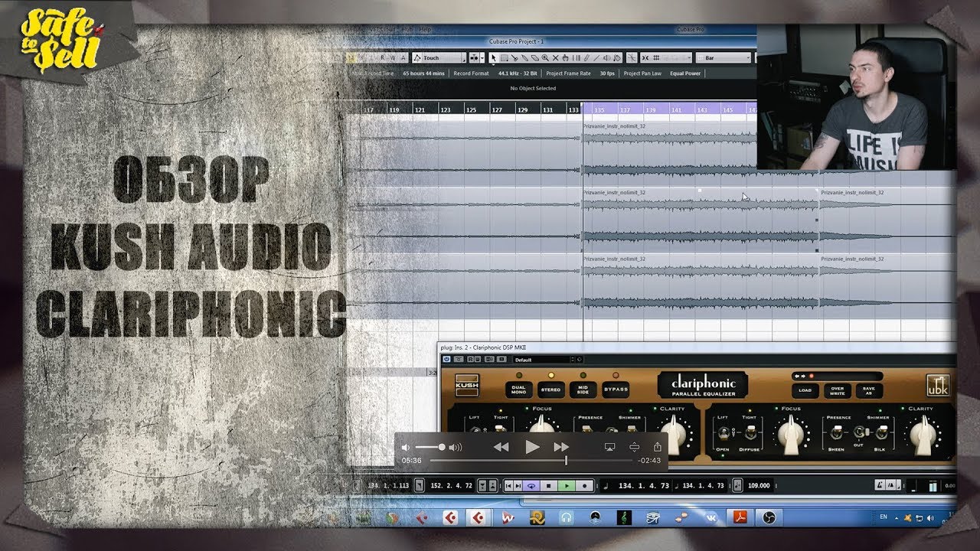Toggle the cycle loop button in transport
The image size is (980, 551).
coord(532,486)
